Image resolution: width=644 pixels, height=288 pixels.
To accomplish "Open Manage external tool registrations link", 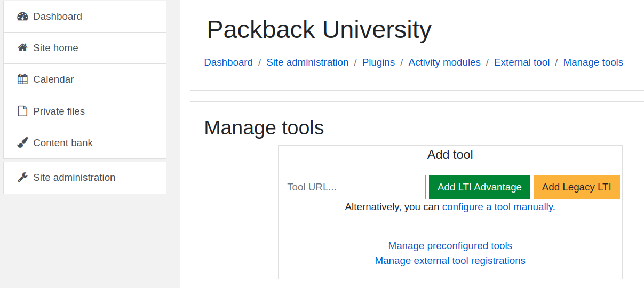I will [450, 261].
